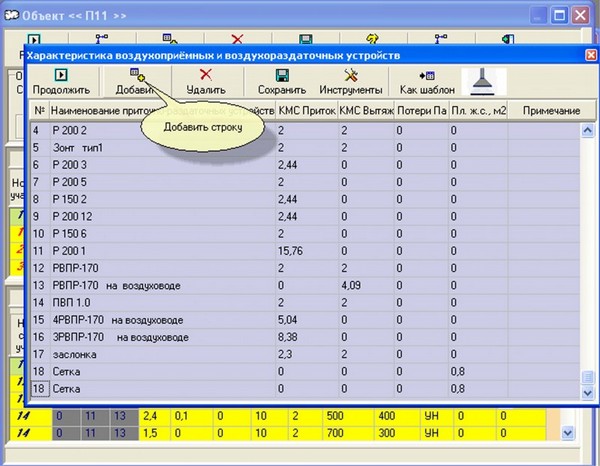Click the № column header

(39, 111)
